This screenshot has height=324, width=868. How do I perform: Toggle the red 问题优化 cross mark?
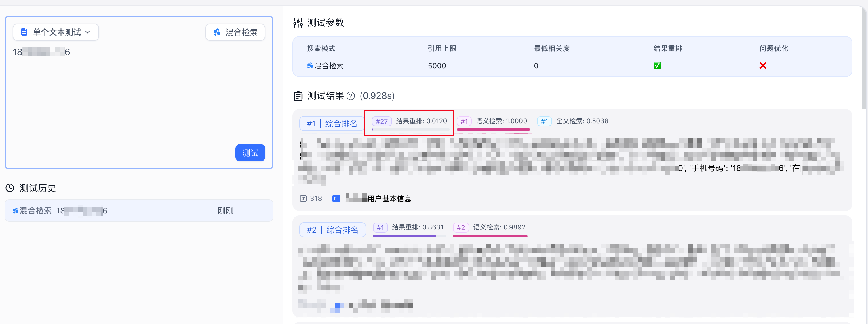click(763, 65)
